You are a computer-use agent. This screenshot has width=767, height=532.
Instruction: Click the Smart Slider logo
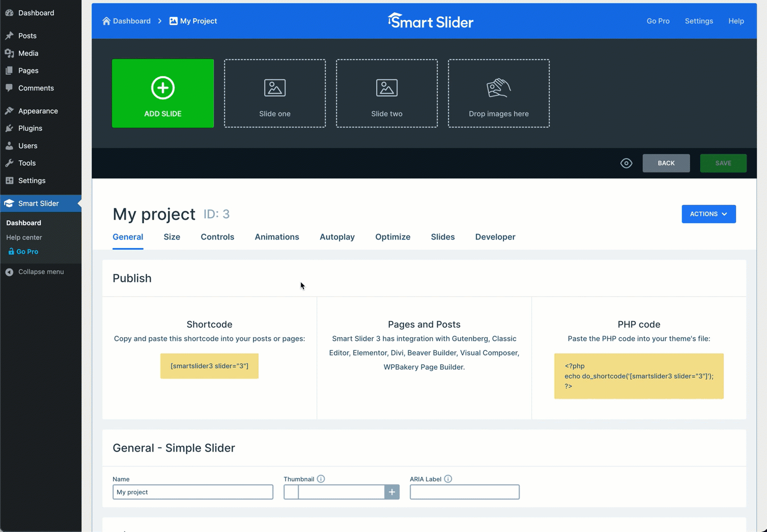tap(431, 21)
